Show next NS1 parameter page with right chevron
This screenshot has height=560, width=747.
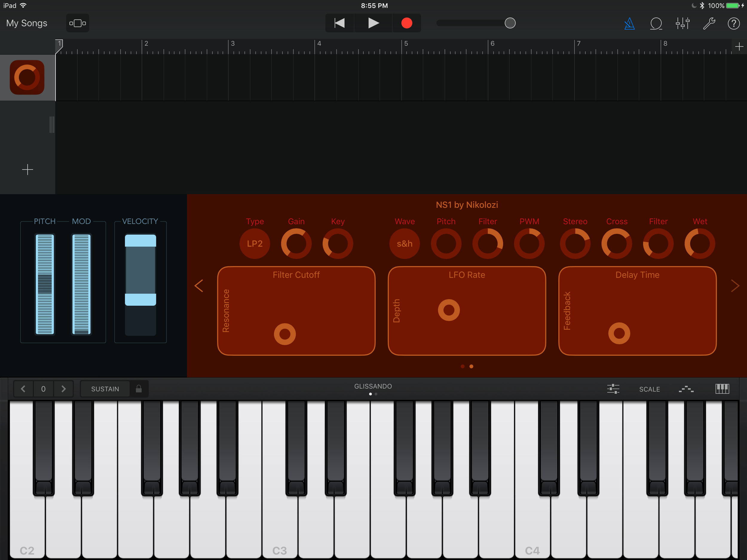click(x=736, y=286)
